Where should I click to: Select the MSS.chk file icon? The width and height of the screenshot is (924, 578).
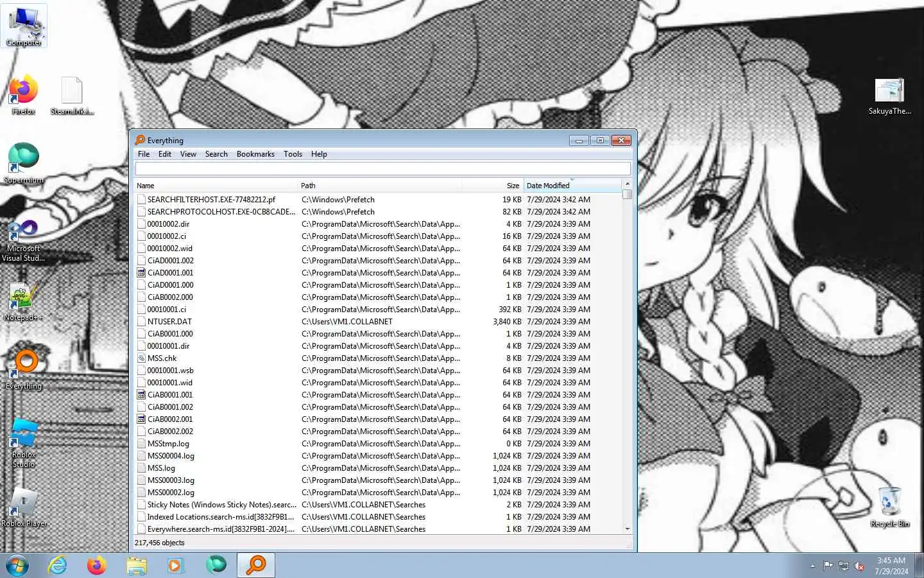[x=141, y=358]
